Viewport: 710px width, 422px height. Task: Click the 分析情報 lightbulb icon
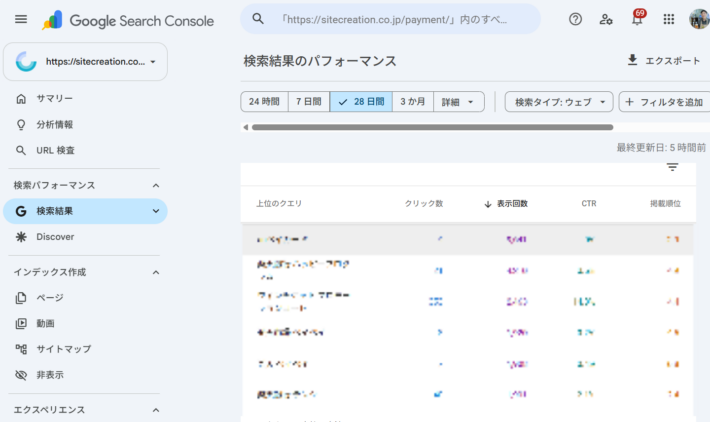click(21, 125)
